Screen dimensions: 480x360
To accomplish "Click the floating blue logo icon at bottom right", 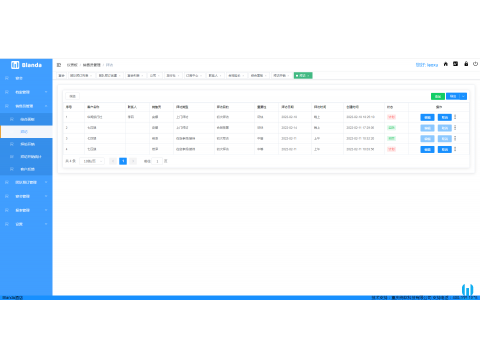I will [x=467, y=290].
